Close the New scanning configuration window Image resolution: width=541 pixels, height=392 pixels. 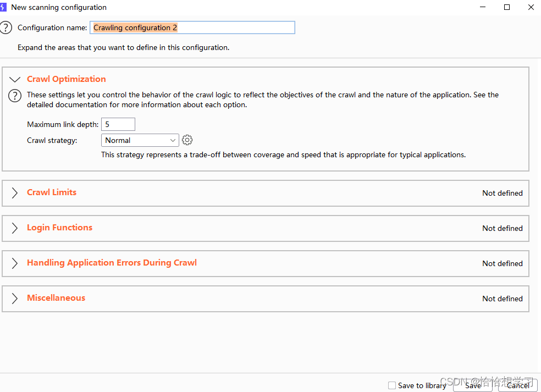coord(531,7)
